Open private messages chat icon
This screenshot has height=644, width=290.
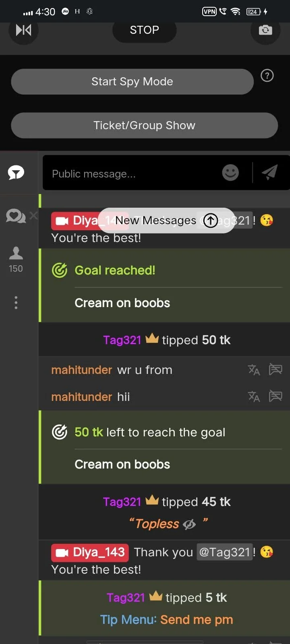pyautogui.click(x=15, y=216)
